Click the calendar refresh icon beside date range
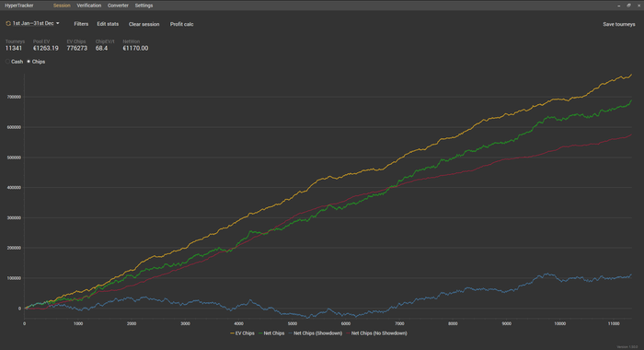The height and width of the screenshot is (350, 644). pyautogui.click(x=8, y=23)
